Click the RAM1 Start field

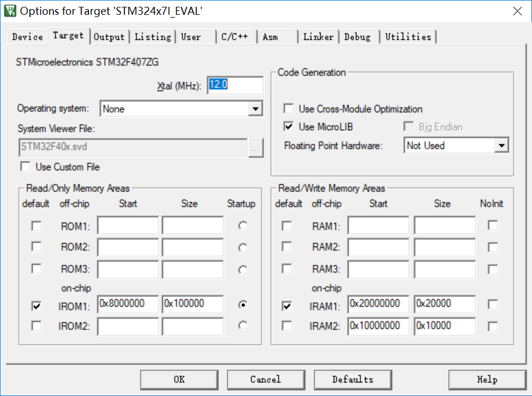[x=378, y=225]
